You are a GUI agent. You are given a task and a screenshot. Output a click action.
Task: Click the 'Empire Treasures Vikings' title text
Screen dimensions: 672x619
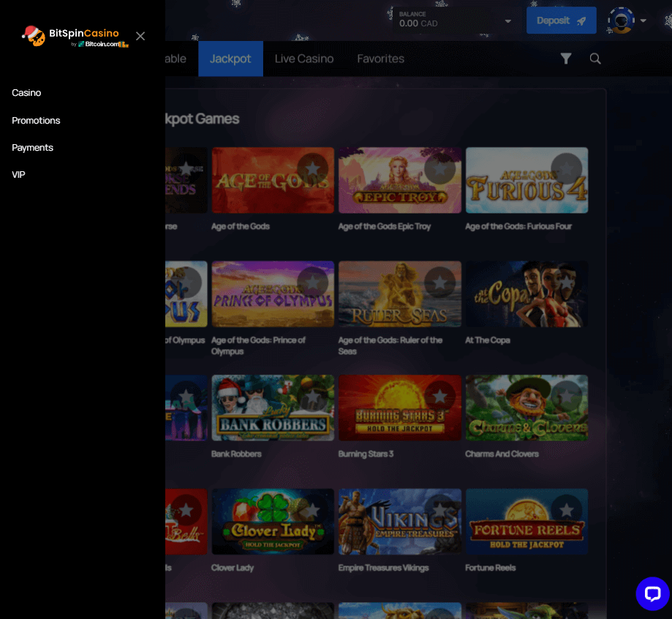pos(384,568)
